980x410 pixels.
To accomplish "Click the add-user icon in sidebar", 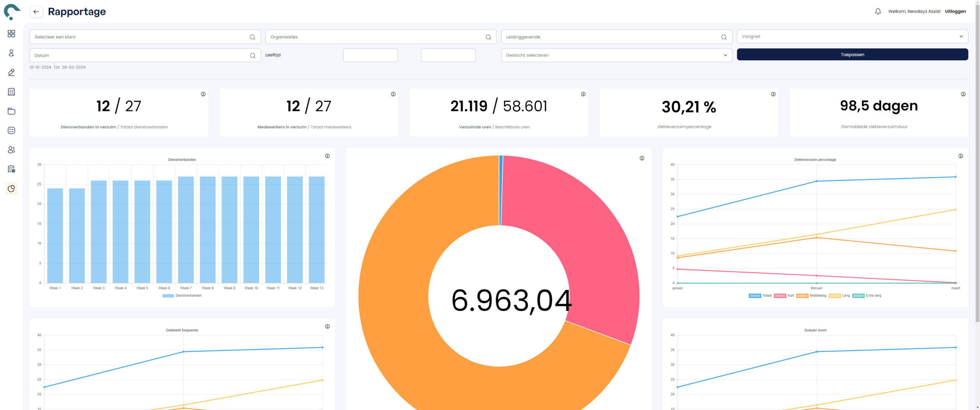I will (x=11, y=53).
